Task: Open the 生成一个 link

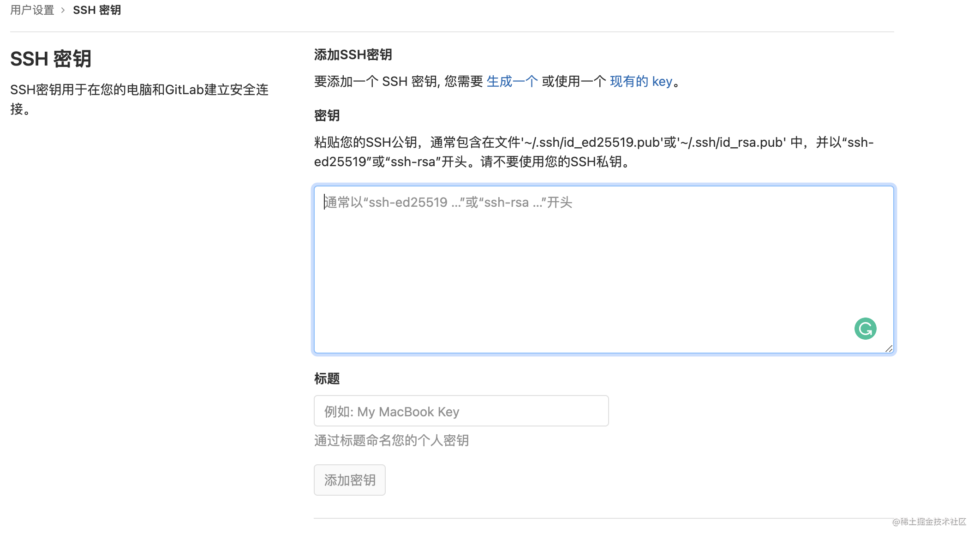Action: [512, 81]
